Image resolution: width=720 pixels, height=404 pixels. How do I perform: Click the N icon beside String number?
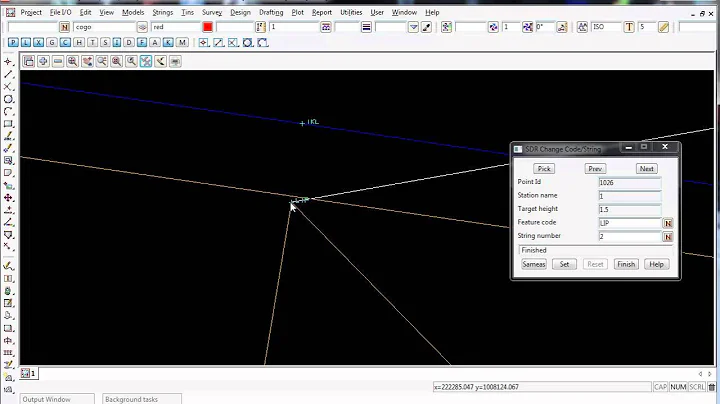668,237
